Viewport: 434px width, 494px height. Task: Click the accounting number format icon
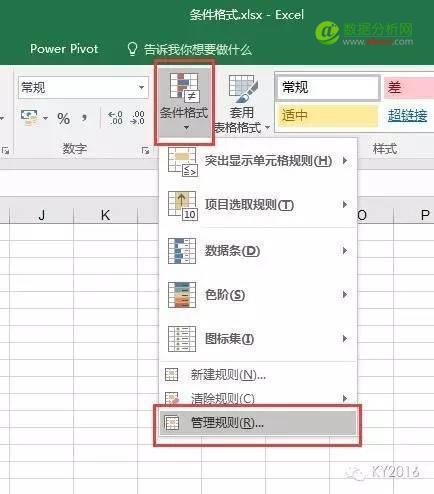click(29, 118)
